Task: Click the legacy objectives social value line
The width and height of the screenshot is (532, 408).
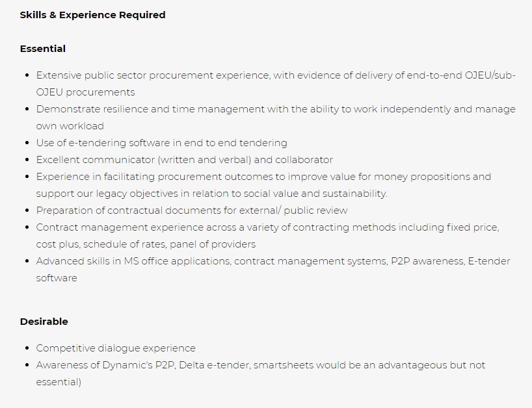Action: point(212,194)
